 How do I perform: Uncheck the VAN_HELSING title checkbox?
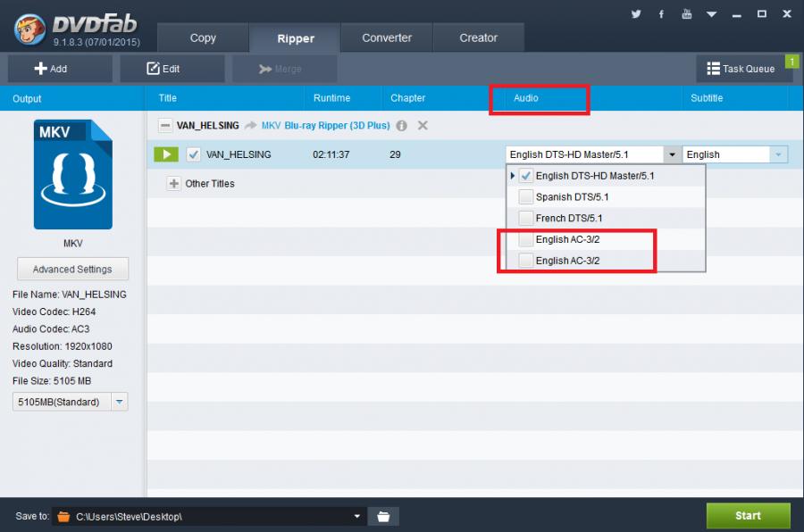click(194, 154)
